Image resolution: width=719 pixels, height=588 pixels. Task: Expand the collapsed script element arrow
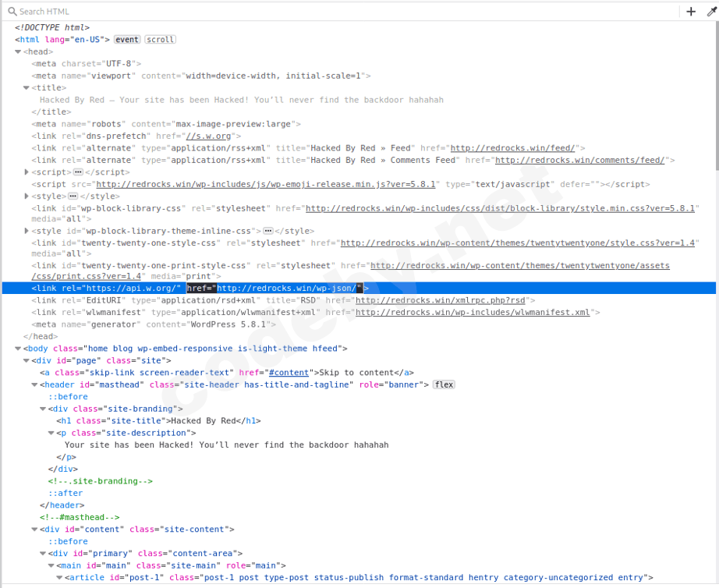27,172
